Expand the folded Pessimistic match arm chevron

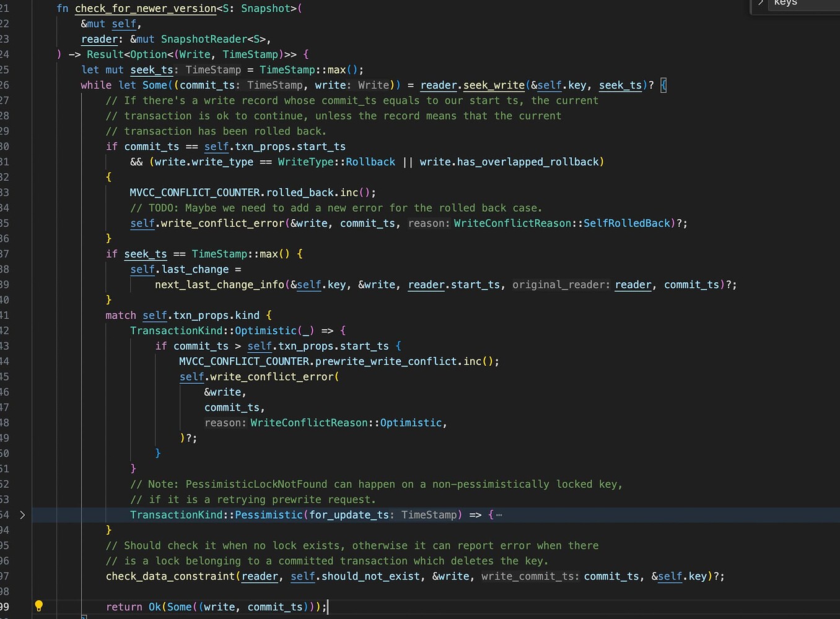(x=22, y=515)
